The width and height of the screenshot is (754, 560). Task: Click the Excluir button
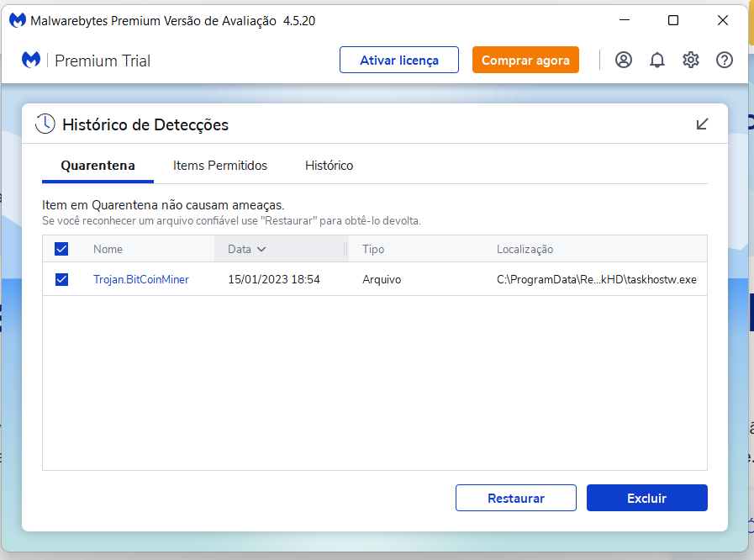click(x=646, y=498)
